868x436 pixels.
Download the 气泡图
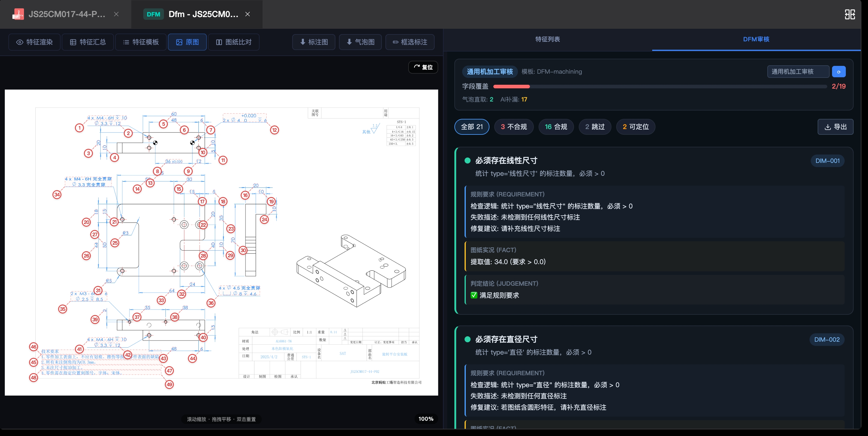(x=361, y=42)
